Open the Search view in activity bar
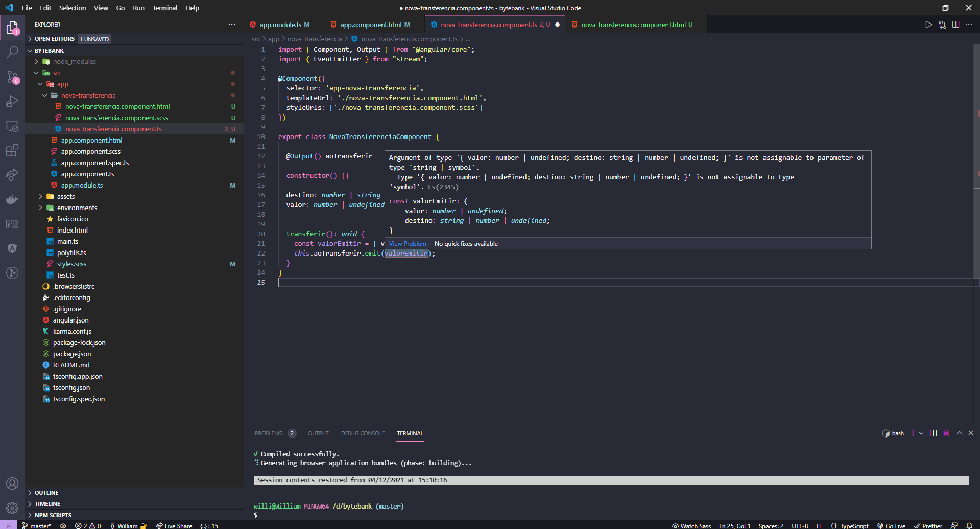Viewport: 980px width, 529px height. point(12,52)
